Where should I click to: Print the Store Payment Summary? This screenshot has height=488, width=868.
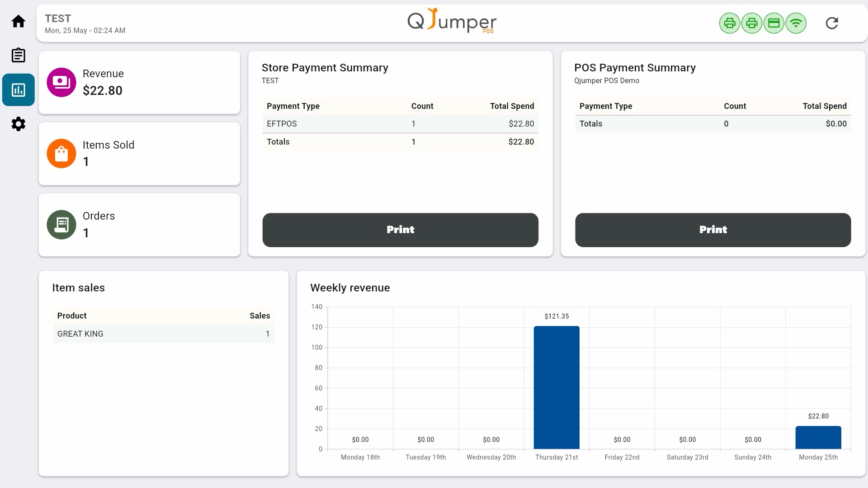click(401, 230)
